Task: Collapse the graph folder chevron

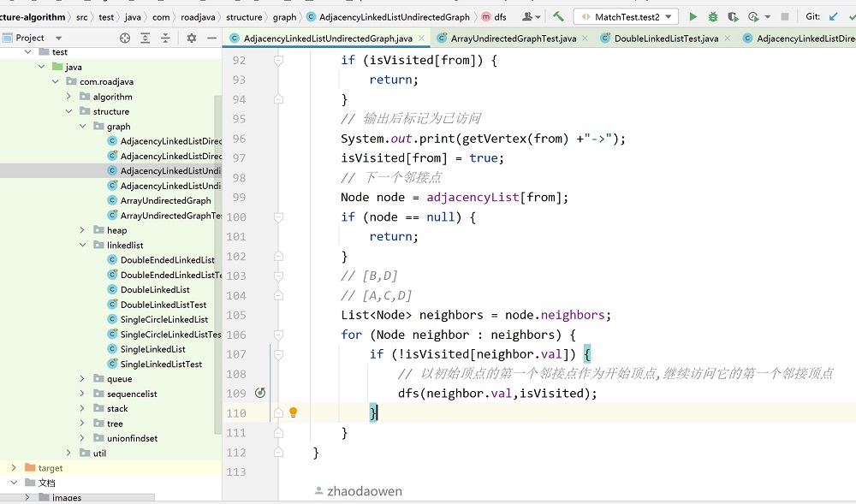Action: pos(83,126)
